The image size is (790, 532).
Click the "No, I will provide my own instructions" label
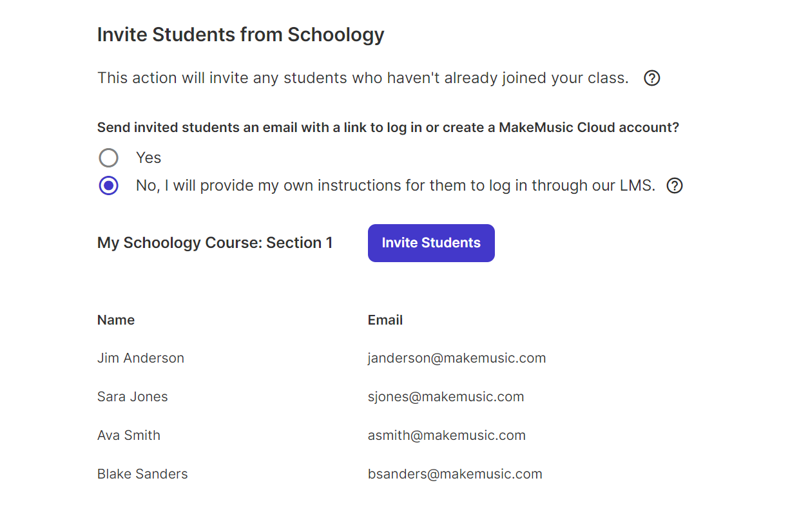tap(396, 186)
